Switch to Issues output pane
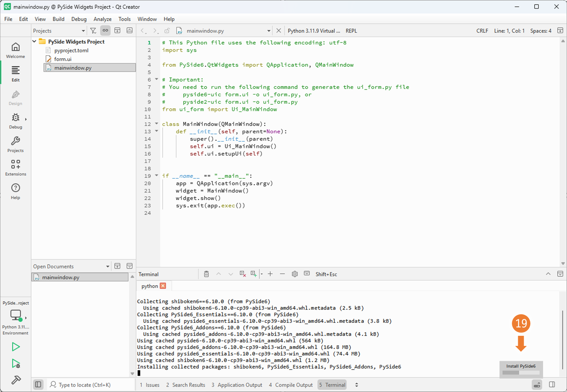The width and height of the screenshot is (567, 392). pyautogui.click(x=150, y=385)
